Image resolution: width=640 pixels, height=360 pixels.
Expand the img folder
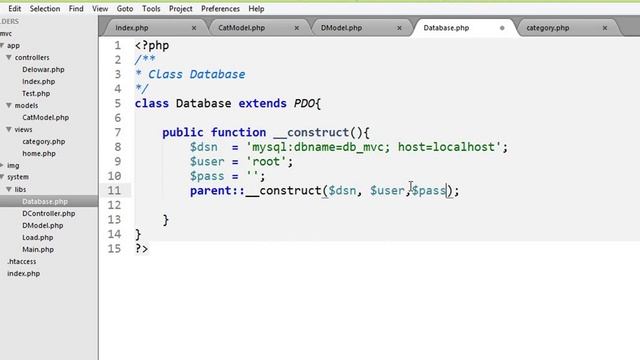click(x=2, y=165)
